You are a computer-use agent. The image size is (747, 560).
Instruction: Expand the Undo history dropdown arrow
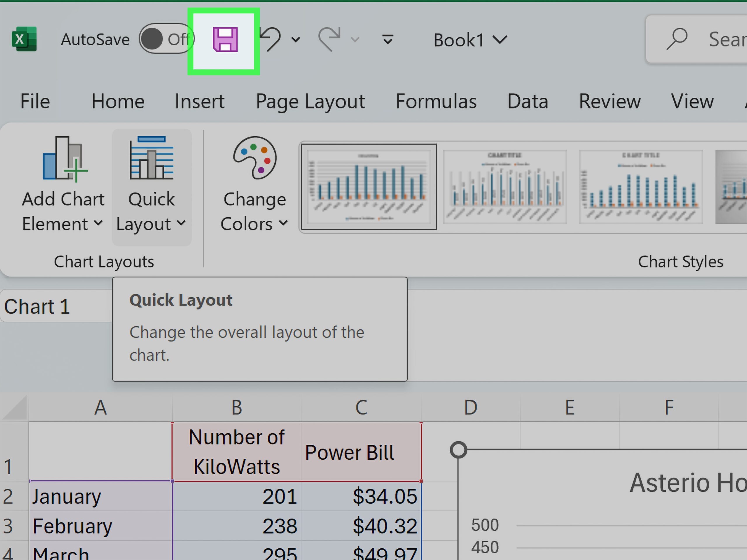pos(296,40)
